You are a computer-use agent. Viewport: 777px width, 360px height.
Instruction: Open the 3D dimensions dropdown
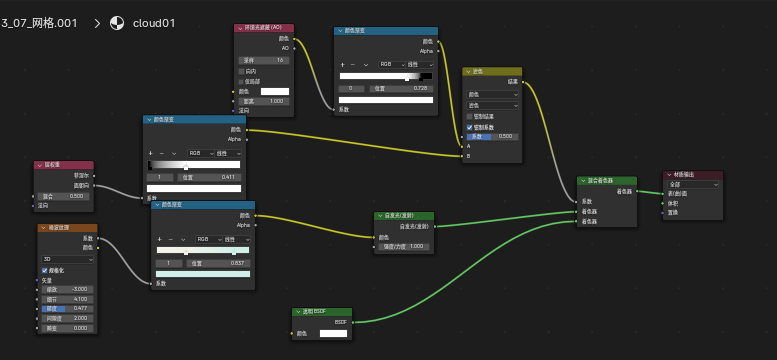tap(67, 259)
